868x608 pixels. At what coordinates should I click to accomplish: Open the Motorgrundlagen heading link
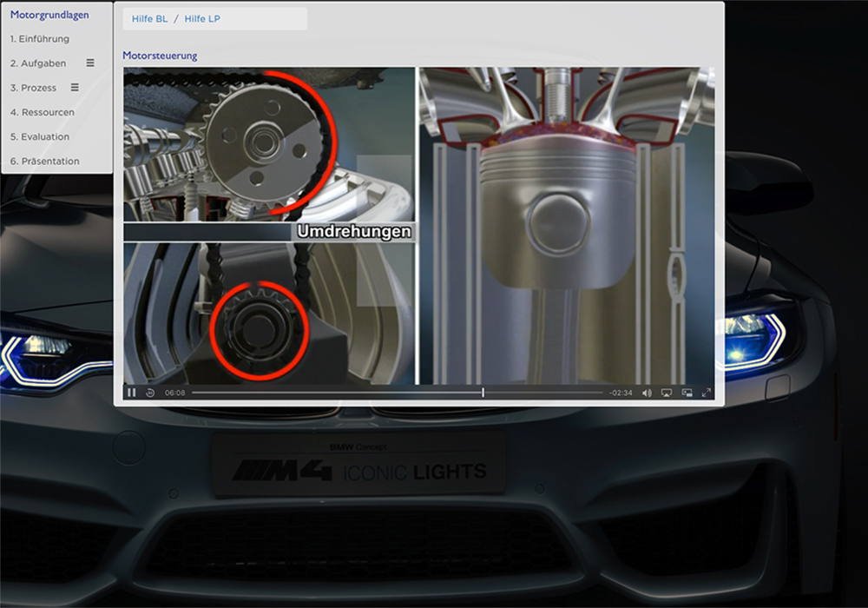(49, 15)
